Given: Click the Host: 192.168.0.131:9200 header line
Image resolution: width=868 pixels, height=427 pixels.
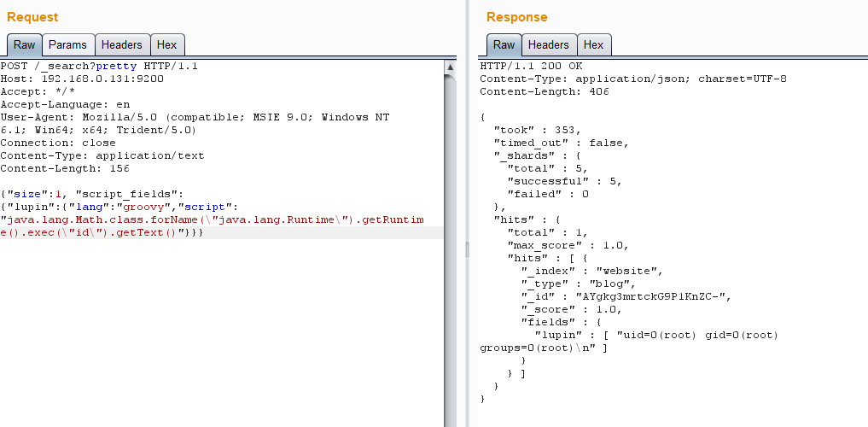Looking at the screenshot, I should [x=82, y=79].
